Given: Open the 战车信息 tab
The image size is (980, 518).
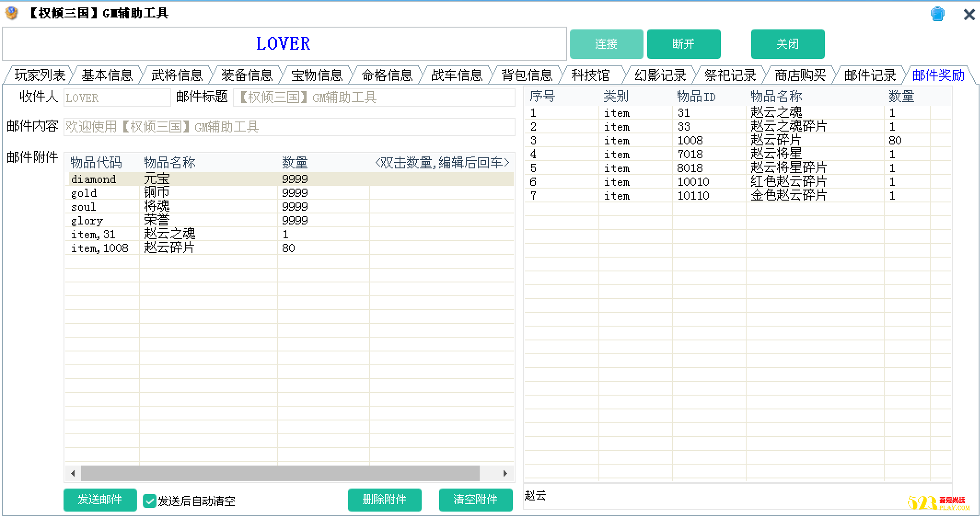Looking at the screenshot, I should [x=457, y=75].
